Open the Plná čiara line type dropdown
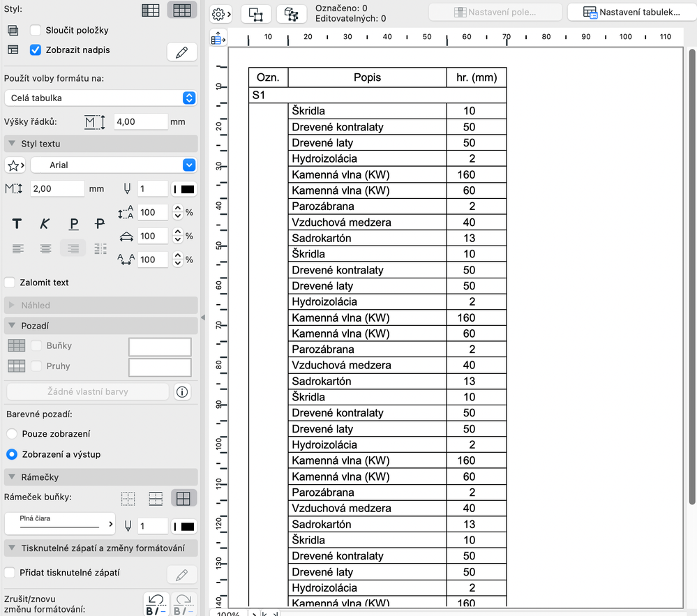The width and height of the screenshot is (697, 616). [x=59, y=523]
